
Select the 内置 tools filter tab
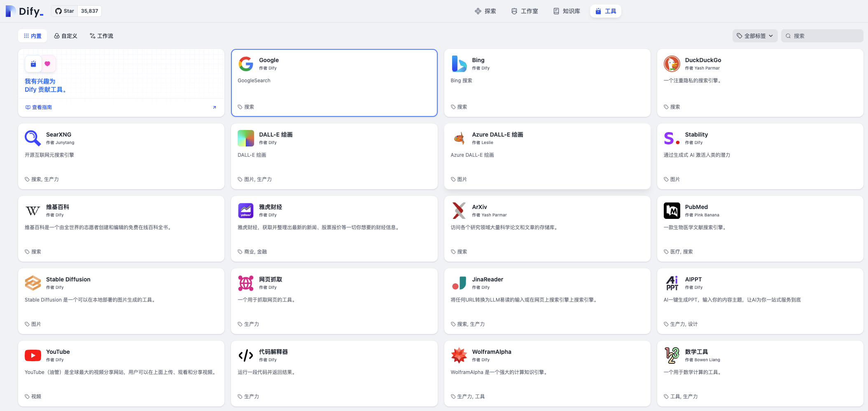33,36
